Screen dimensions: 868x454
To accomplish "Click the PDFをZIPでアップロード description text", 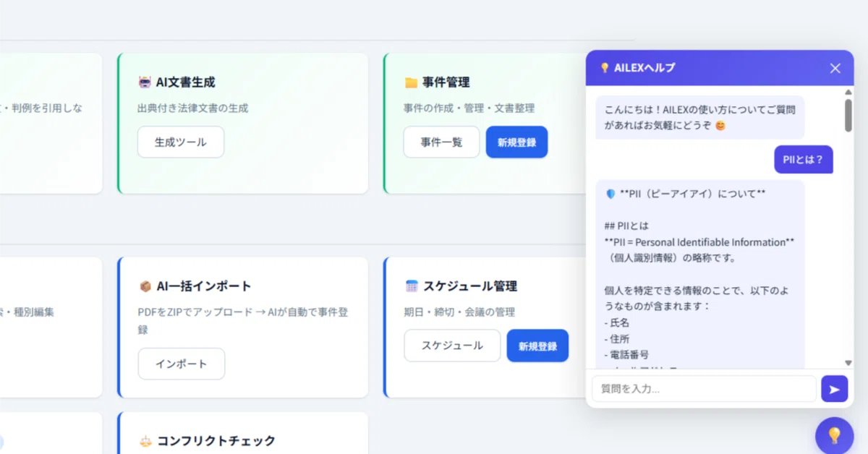I will [244, 321].
